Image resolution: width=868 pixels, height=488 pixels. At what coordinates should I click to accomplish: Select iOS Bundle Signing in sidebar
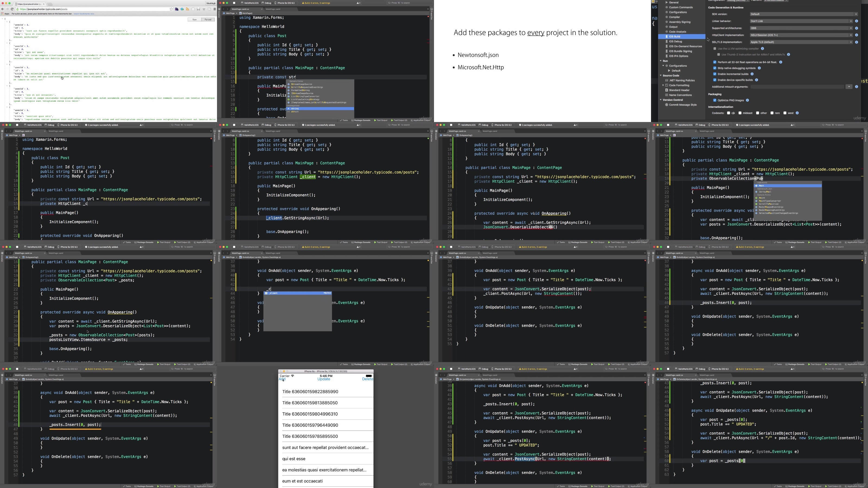pos(680,51)
